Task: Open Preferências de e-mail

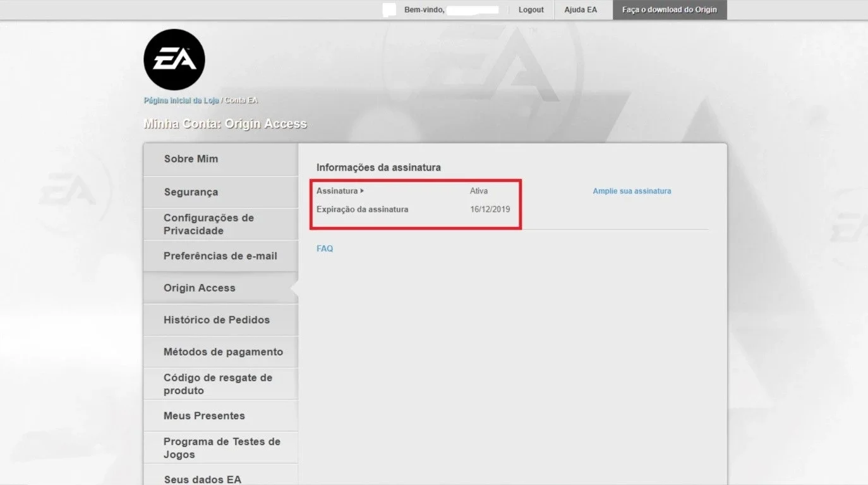Action: click(220, 256)
